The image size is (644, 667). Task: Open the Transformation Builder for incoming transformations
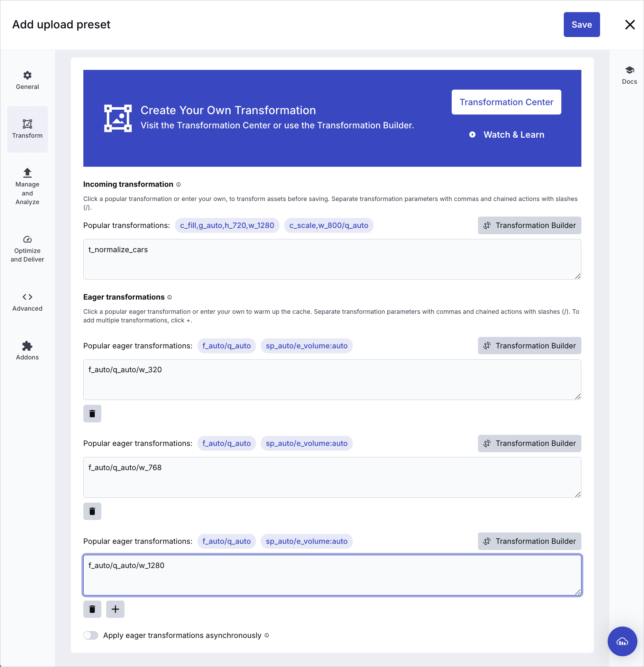click(x=529, y=225)
